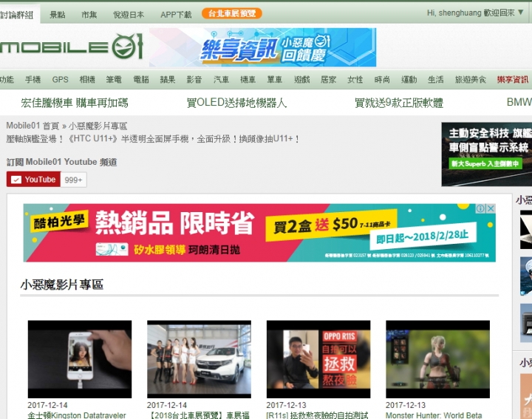Select 蘋果 category in navigation

point(168,79)
